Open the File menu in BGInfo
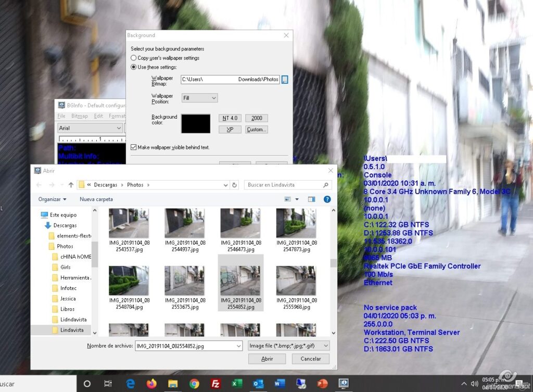Viewport: 533px width, 392px height. 61,116
